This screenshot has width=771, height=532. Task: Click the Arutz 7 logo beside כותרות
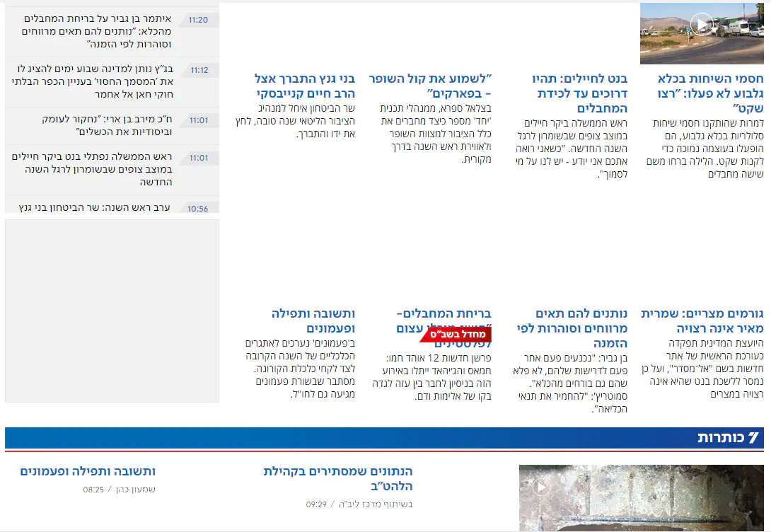[753, 438]
